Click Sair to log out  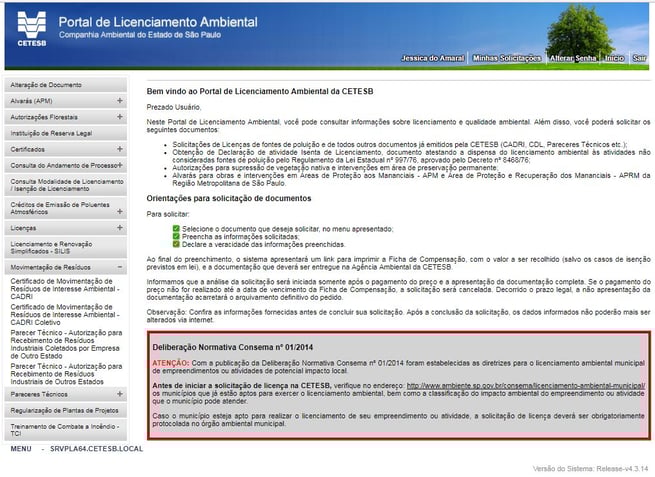click(639, 58)
